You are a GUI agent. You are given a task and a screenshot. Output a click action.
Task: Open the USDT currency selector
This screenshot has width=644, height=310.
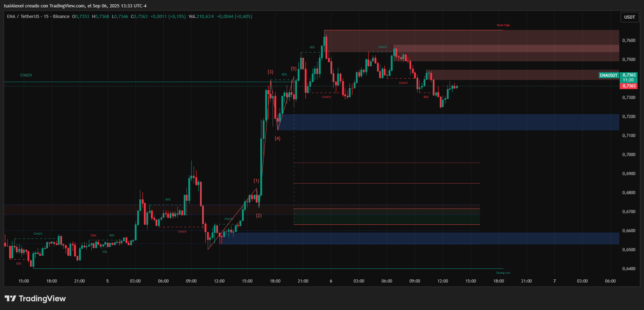[630, 17]
